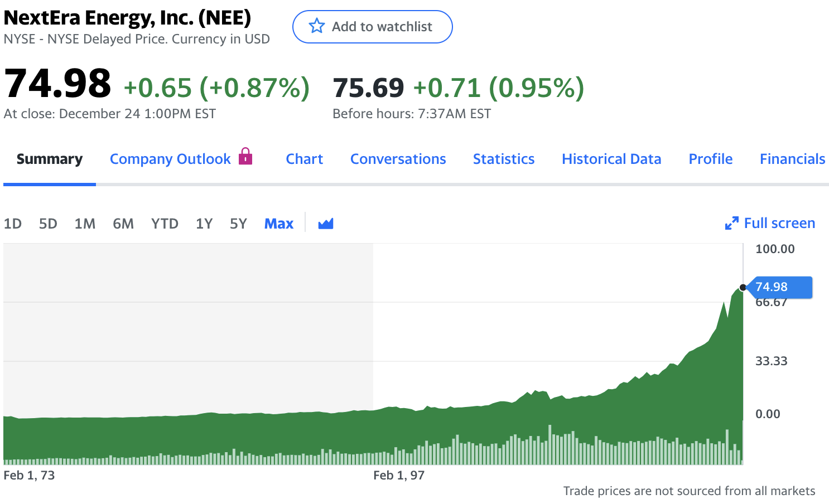Viewport: 829px width, 504px height.
Task: Click the Before hours 7:37AM EST timestamp
Action: coord(412,114)
